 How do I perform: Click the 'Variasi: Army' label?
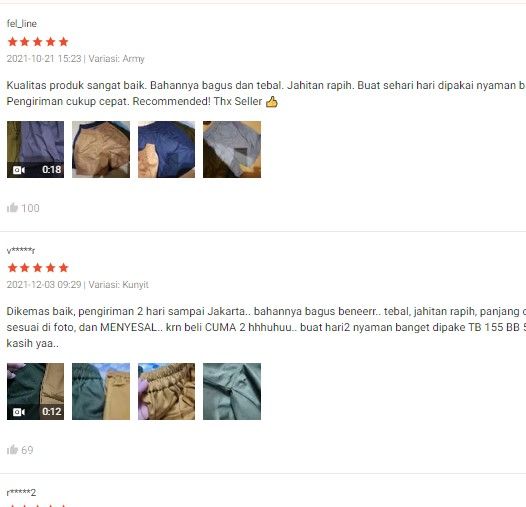(x=116, y=59)
